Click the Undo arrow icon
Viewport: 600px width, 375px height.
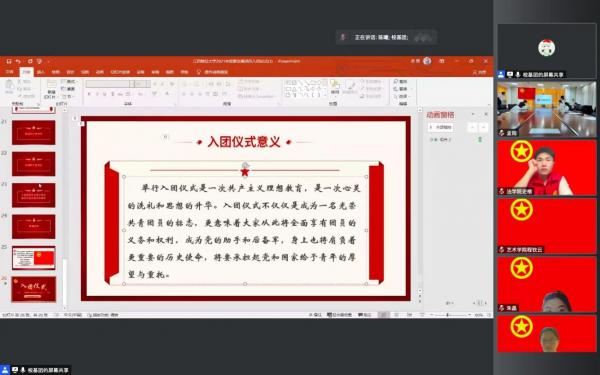[x=18, y=61]
